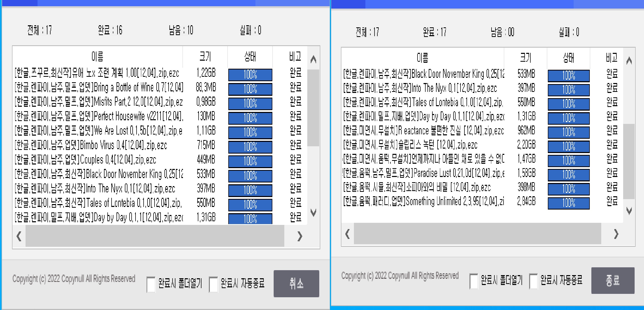Click scroll-right arrow in left window
Screen dimensions: 644x310
[x=300, y=236]
